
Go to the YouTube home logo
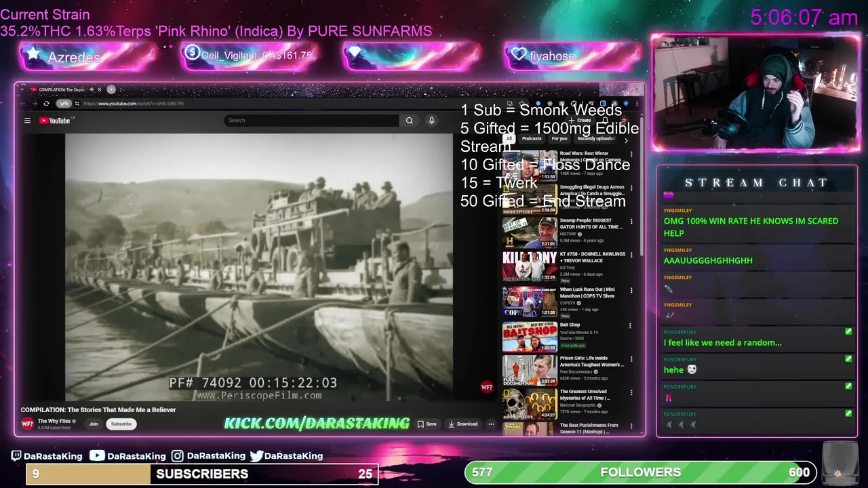tap(55, 121)
